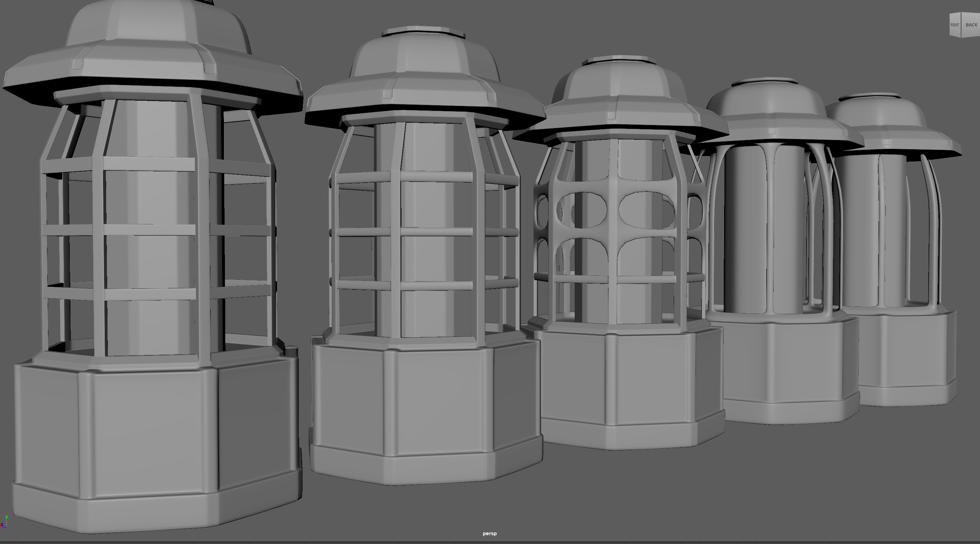This screenshot has height=544, width=980.
Task: Click the XYZ axis indicator in the corner
Action: 4,522
